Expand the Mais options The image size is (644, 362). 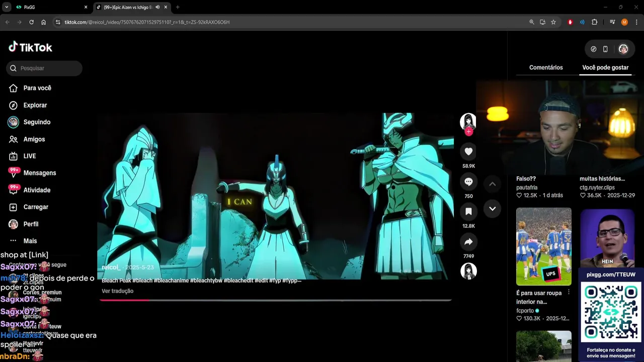click(x=23, y=241)
